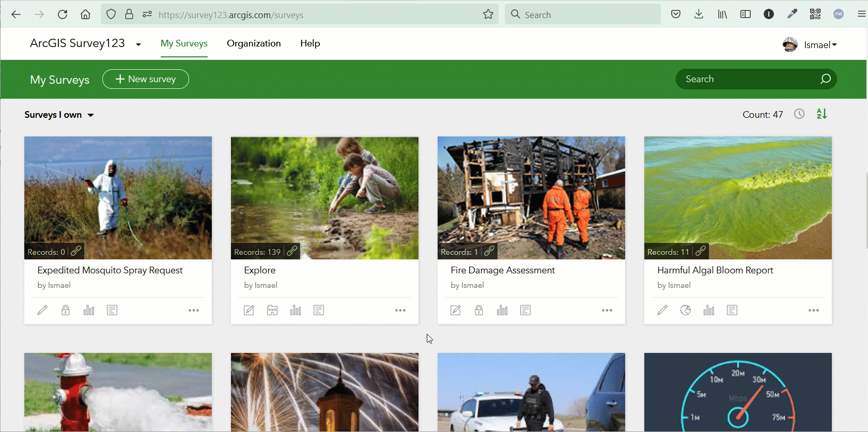868x432 pixels.
Task: Go to browser home page
Action: pos(86,14)
